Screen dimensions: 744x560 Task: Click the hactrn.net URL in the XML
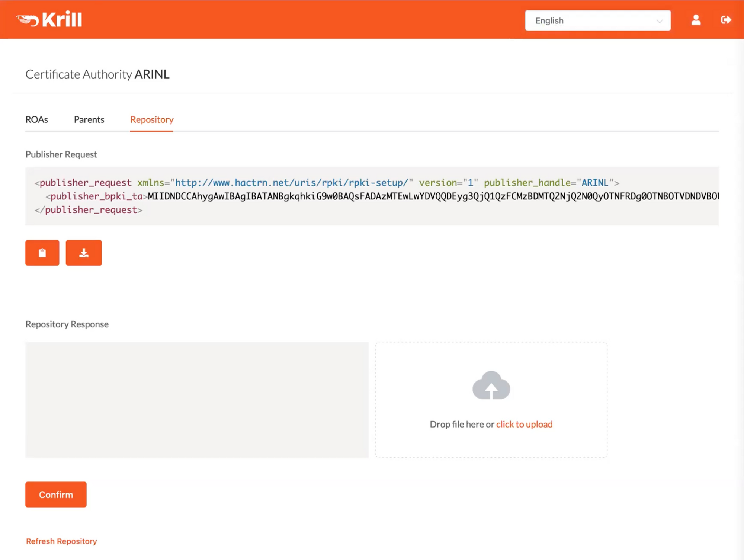(291, 183)
